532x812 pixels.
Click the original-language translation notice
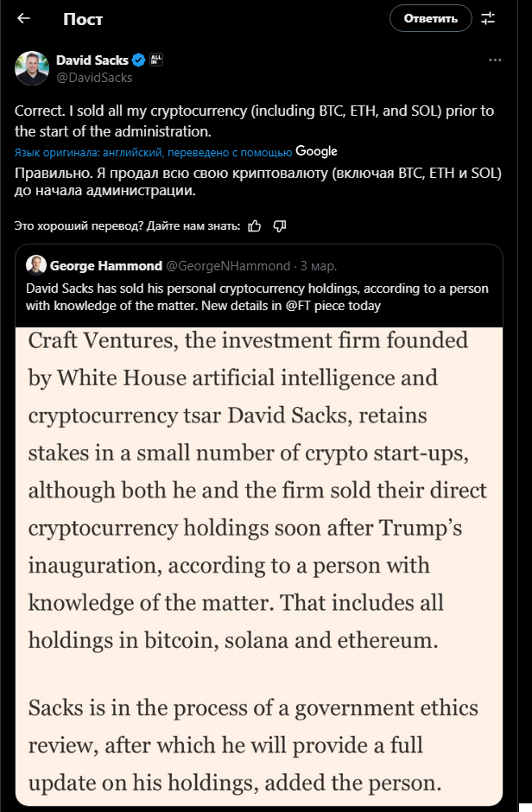(153, 152)
